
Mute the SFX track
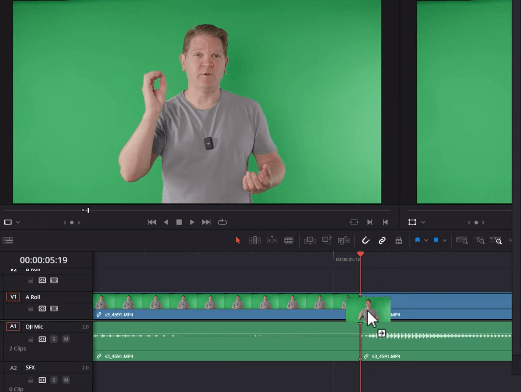[x=66, y=380]
